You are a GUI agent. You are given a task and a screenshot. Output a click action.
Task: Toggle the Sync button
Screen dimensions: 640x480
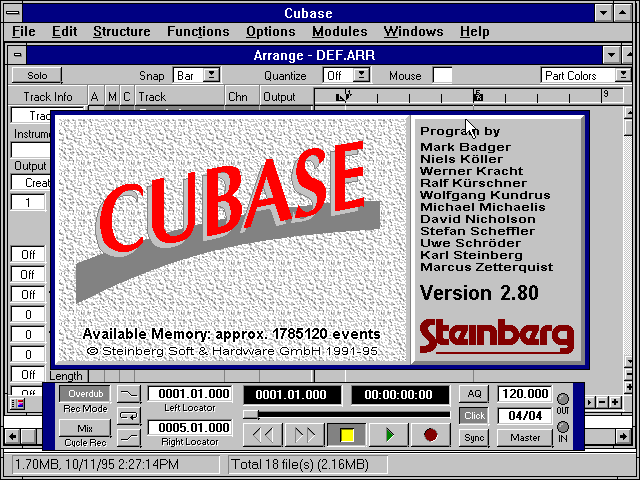coord(474,437)
